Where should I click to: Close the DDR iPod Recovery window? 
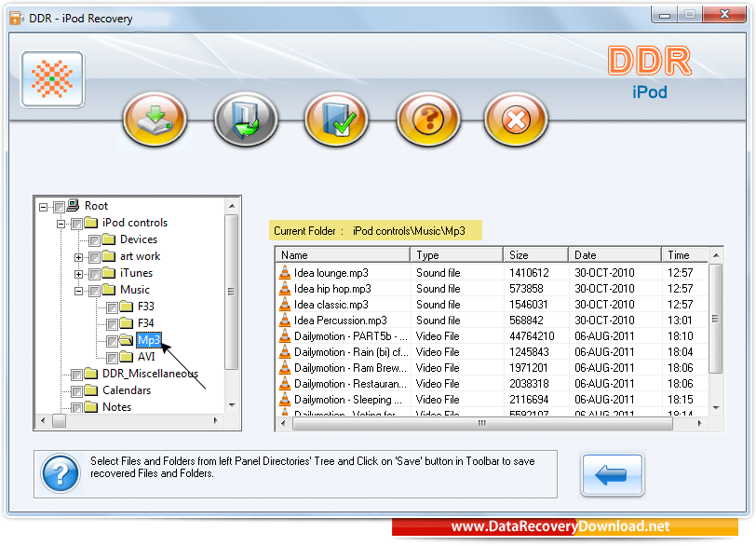tap(724, 15)
